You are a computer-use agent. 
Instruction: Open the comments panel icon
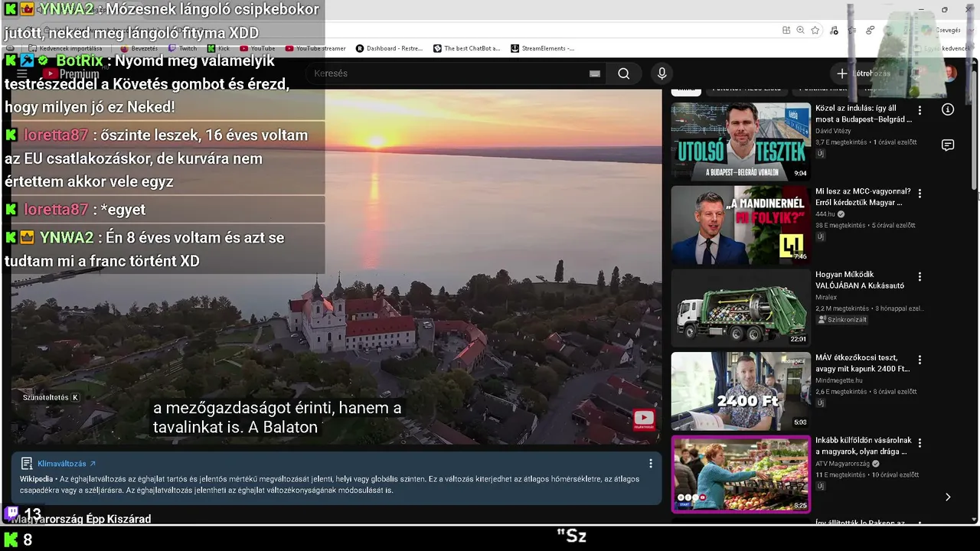click(x=948, y=145)
